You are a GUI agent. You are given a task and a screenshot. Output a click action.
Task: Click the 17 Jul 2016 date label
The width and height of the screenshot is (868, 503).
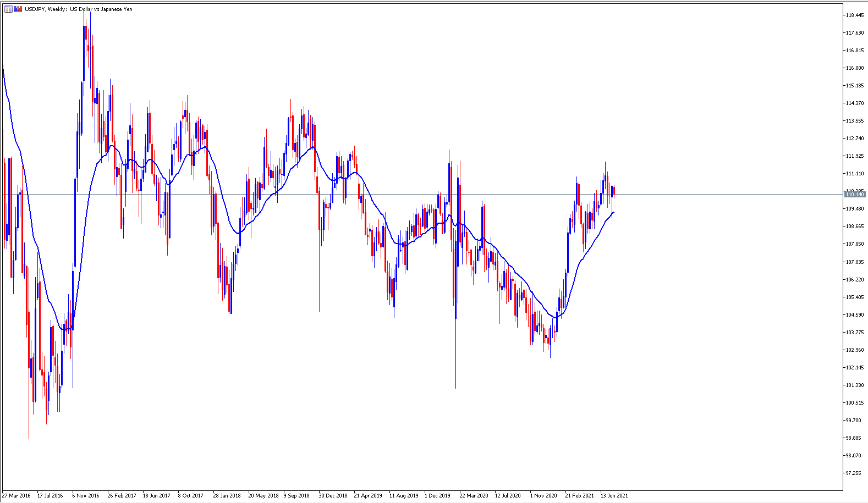point(50,496)
